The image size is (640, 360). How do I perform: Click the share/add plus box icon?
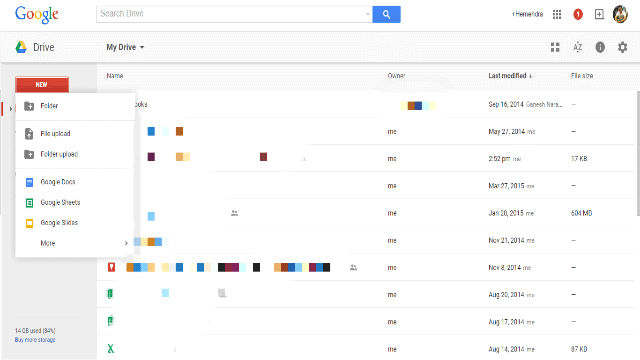click(x=599, y=14)
